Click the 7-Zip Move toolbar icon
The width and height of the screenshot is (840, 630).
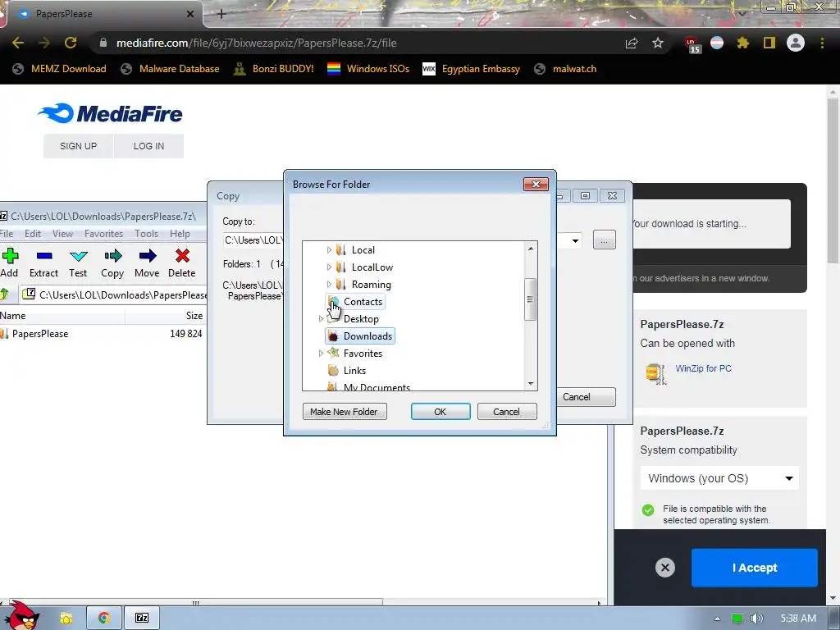point(148,256)
